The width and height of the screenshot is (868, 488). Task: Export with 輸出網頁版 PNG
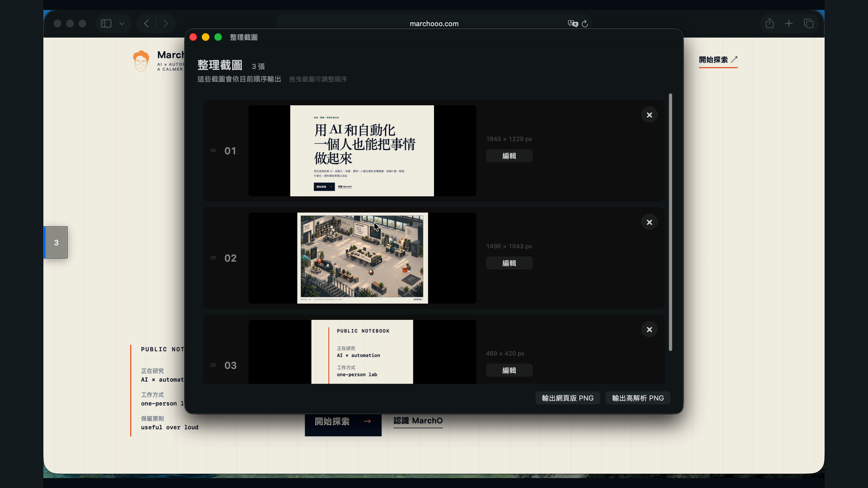[567, 398]
